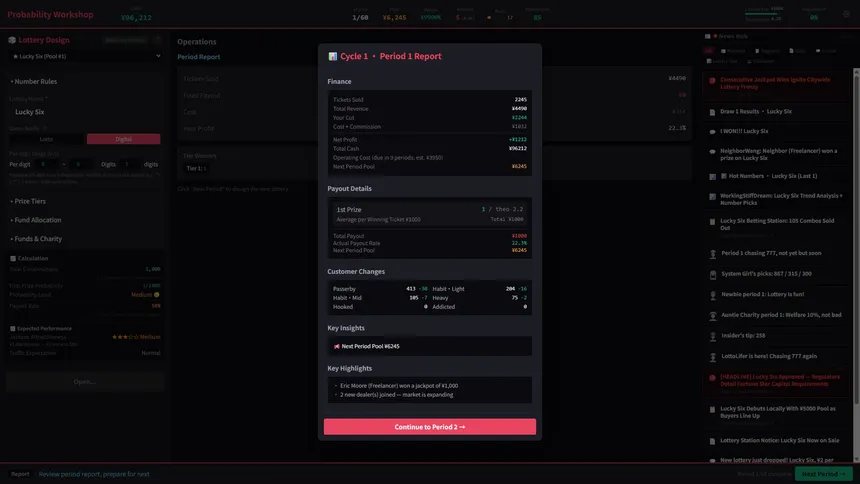The image size is (860, 484).
Task: Click the Next Period button in footer
Action: [823, 474]
